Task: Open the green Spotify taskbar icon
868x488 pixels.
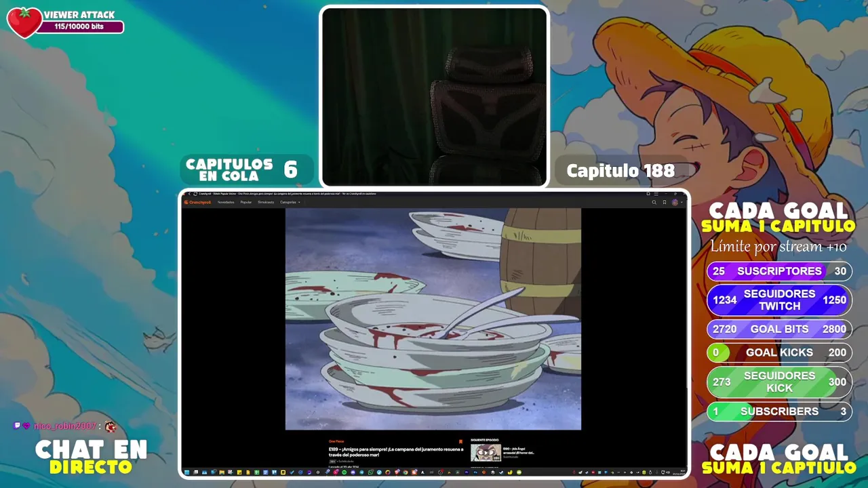Action: [344, 472]
